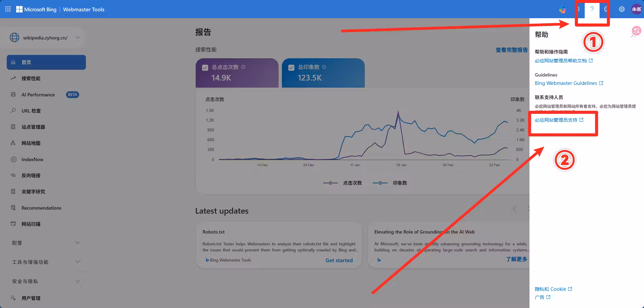The image size is (644, 308).
Task: Click the BETA badge beside AI Performance
Action: coord(72,94)
